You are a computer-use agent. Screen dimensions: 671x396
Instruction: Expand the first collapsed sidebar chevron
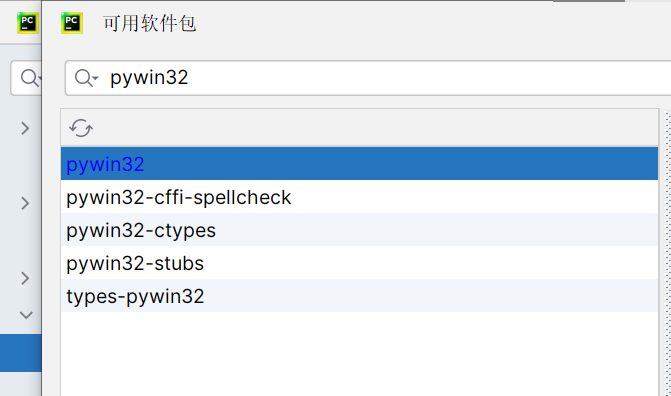click(x=25, y=128)
